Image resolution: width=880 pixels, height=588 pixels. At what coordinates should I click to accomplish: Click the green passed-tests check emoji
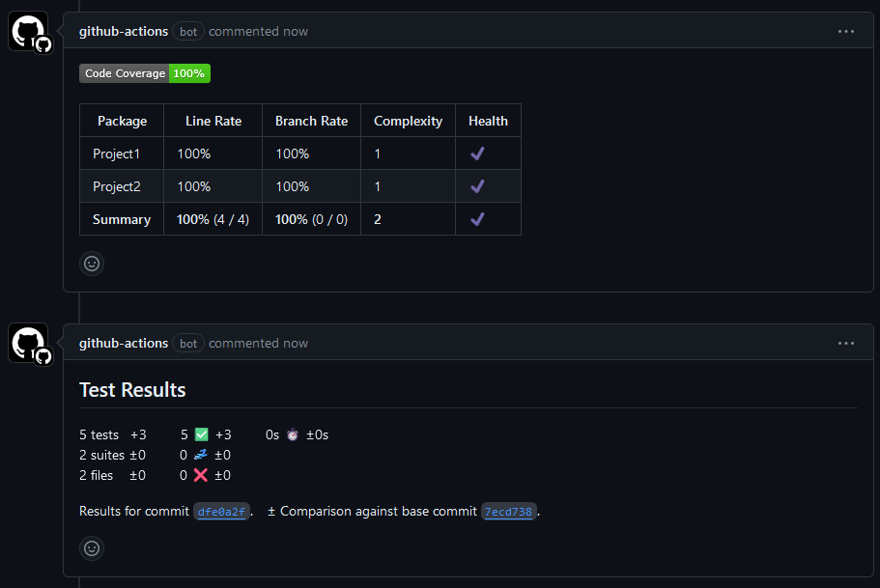coord(201,434)
